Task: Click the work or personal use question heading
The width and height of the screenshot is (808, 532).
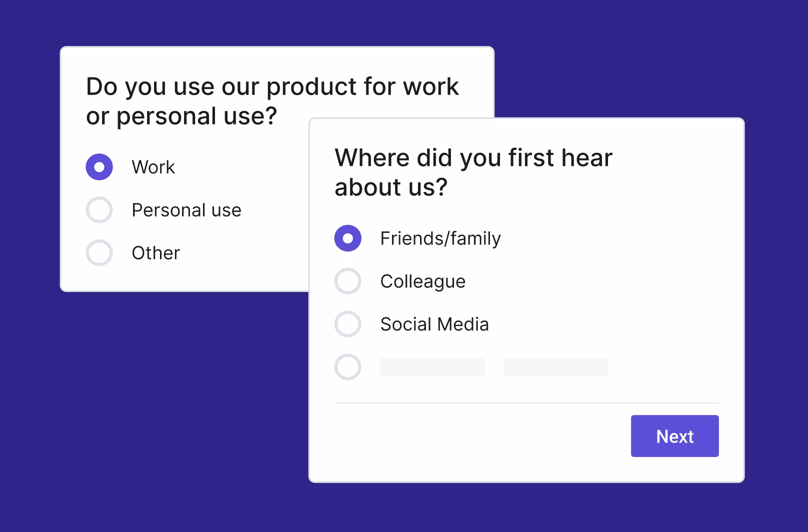Action: point(272,86)
